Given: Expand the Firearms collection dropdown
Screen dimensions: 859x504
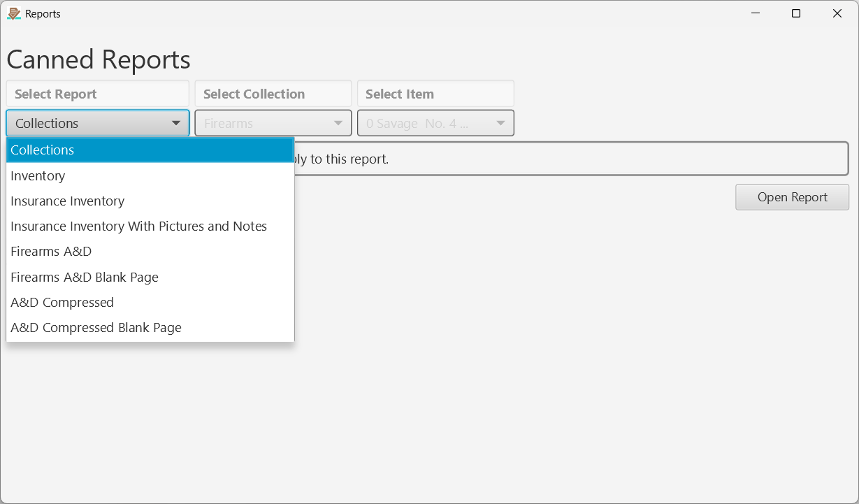Looking at the screenshot, I should [273, 123].
